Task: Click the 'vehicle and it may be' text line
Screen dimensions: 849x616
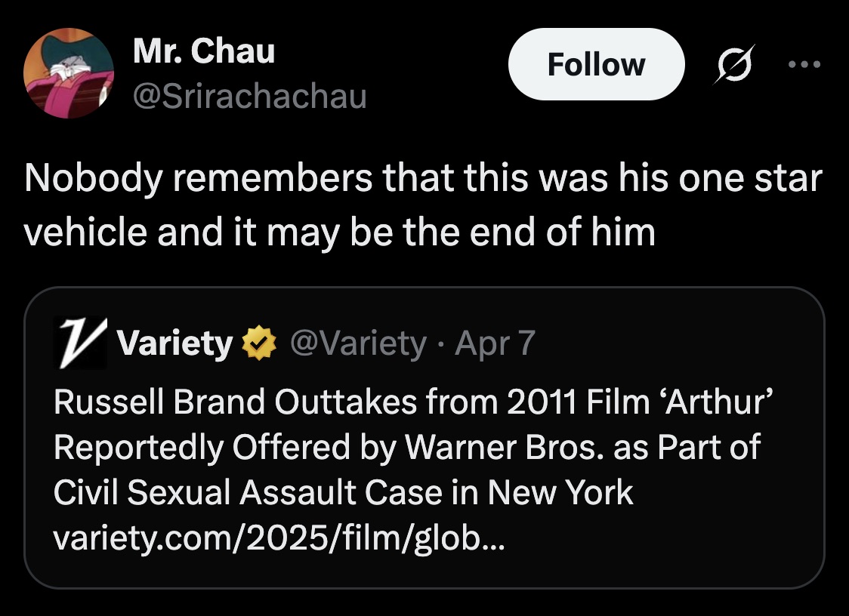Action: (339, 231)
